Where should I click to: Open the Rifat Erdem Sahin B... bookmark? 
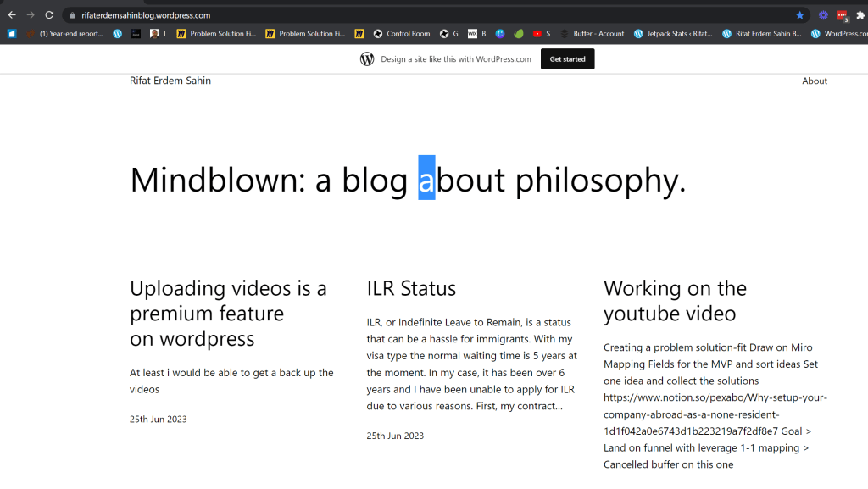point(762,34)
